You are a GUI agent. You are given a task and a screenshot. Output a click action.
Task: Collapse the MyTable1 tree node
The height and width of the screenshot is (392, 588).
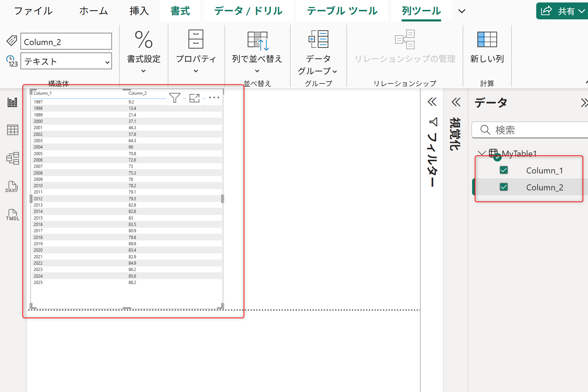point(482,153)
